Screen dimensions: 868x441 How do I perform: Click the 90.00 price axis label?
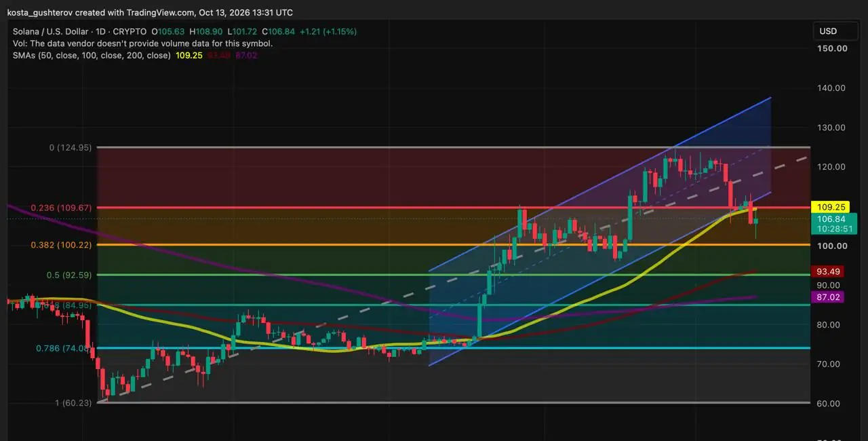828,285
